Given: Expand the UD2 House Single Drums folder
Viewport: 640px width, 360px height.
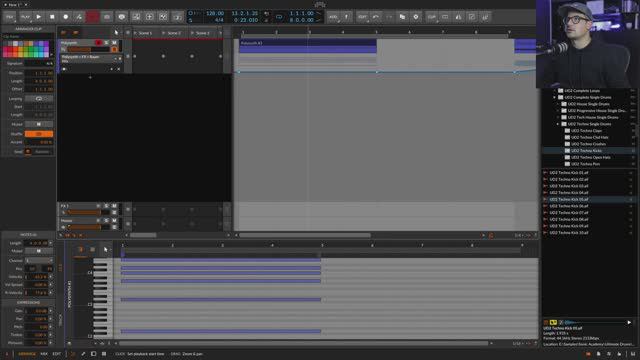Looking at the screenshot, I should (x=558, y=104).
